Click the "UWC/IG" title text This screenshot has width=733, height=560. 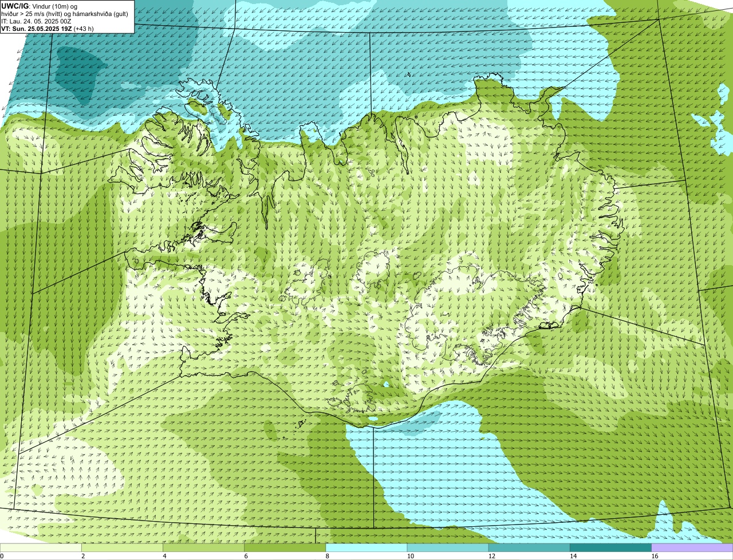[x=15, y=6]
